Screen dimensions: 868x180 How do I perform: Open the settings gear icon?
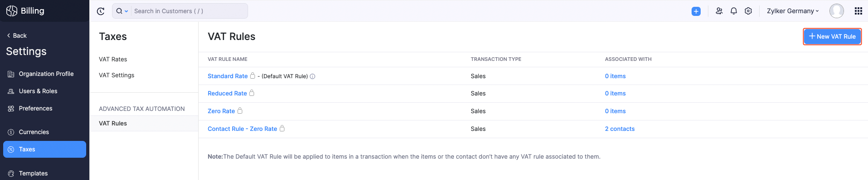(x=748, y=11)
